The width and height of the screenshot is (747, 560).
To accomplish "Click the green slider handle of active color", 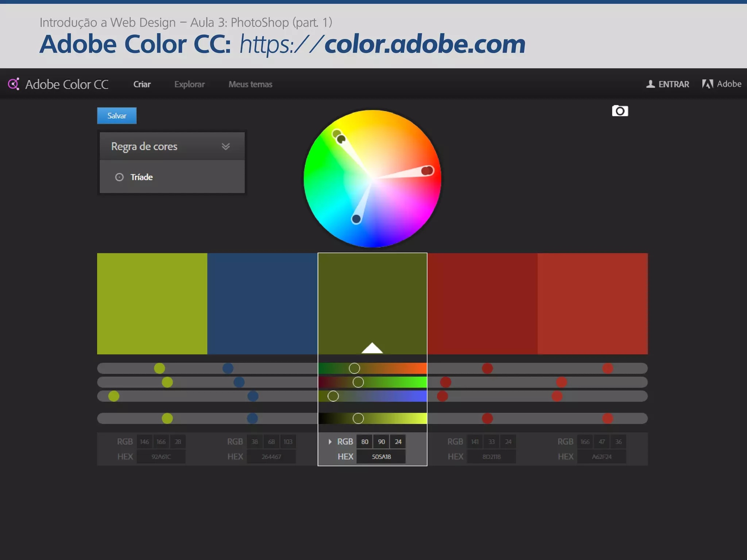I will 358,382.
